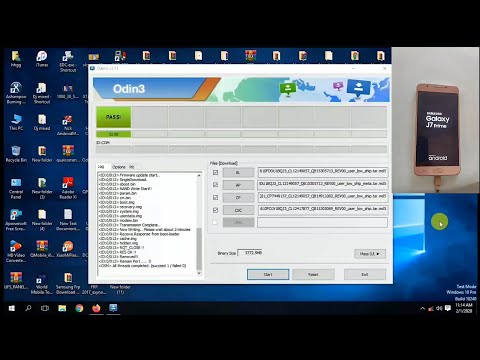Select the QMobile_i6 archive icon

pyautogui.click(x=42, y=249)
